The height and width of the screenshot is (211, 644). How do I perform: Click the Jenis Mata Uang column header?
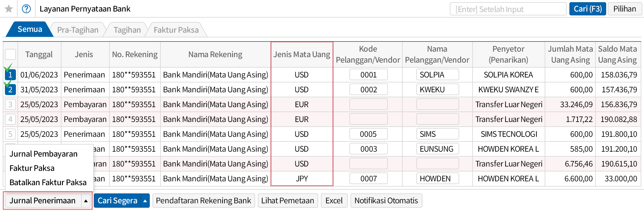(x=302, y=54)
